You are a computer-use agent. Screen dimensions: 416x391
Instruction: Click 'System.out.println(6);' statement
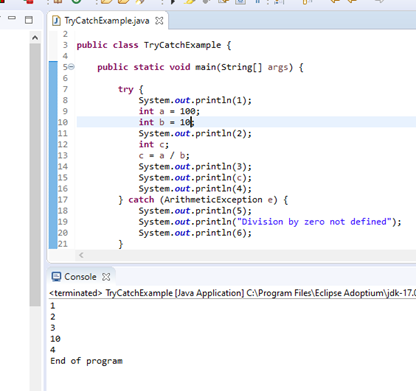point(195,233)
